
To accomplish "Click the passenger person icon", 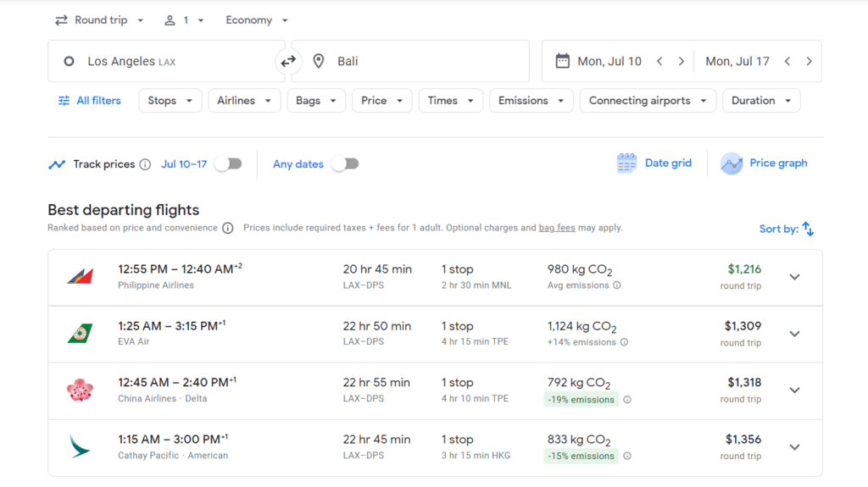I will click(170, 20).
